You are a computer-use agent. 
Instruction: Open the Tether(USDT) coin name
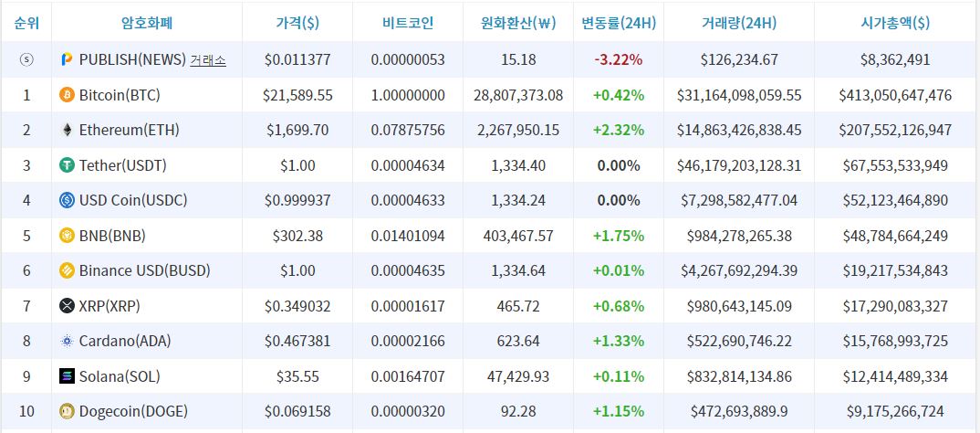(x=122, y=166)
